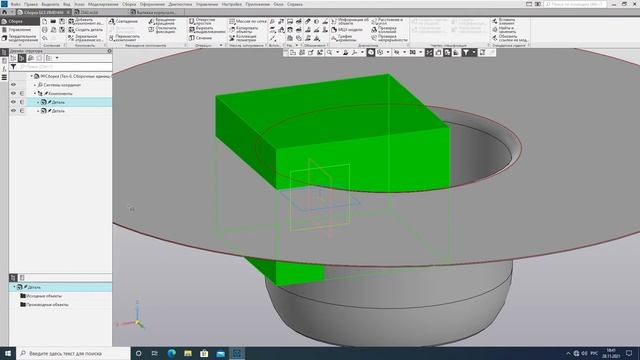Click the Добавить компонент из файла button
Image resolution: width=640 pixels, height=360 pixels.
(x=86, y=21)
